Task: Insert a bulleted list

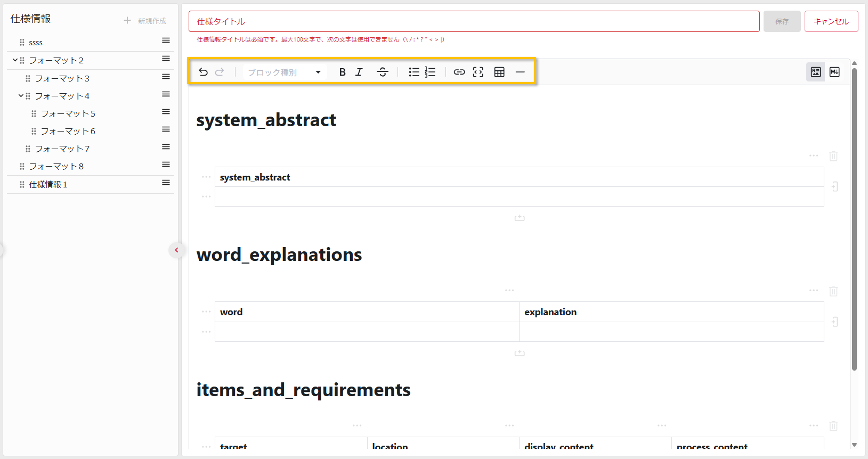Action: click(414, 72)
